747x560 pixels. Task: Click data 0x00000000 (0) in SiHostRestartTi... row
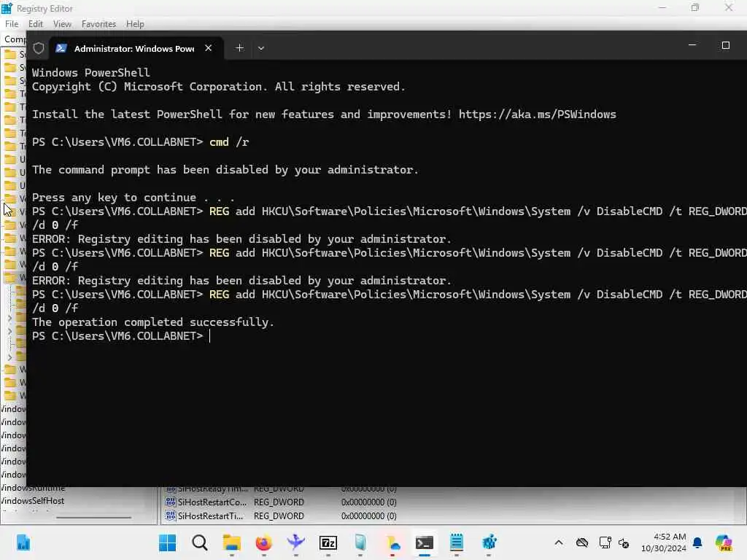[368, 516]
